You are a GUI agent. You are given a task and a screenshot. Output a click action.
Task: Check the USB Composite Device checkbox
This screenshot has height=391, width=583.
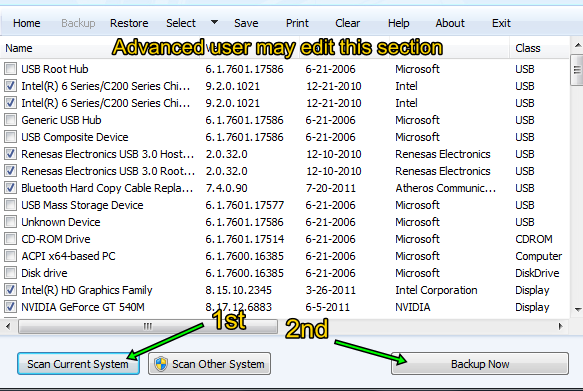[10, 137]
